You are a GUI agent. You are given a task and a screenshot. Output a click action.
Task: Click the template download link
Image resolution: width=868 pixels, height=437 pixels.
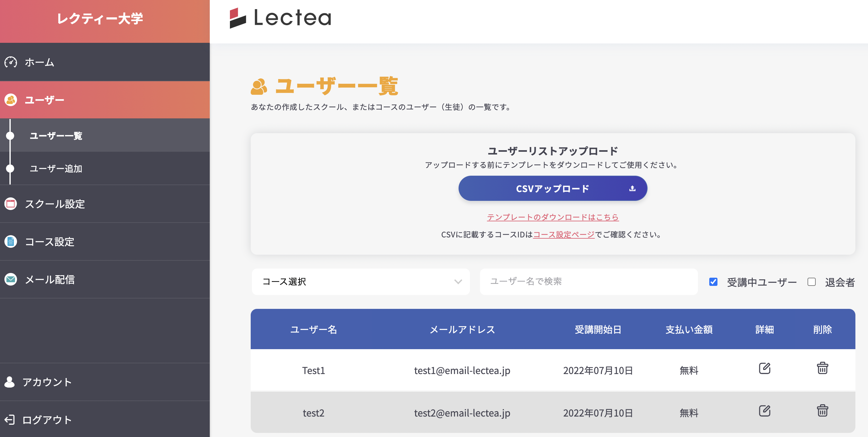tap(553, 217)
